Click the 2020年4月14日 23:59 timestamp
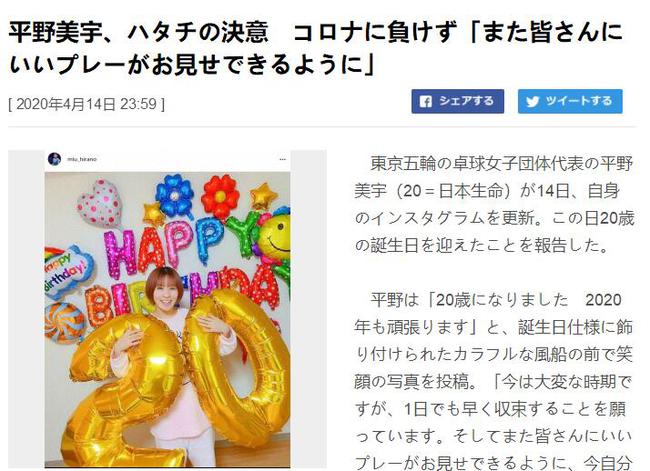The height and width of the screenshot is (471, 650). click(x=87, y=104)
